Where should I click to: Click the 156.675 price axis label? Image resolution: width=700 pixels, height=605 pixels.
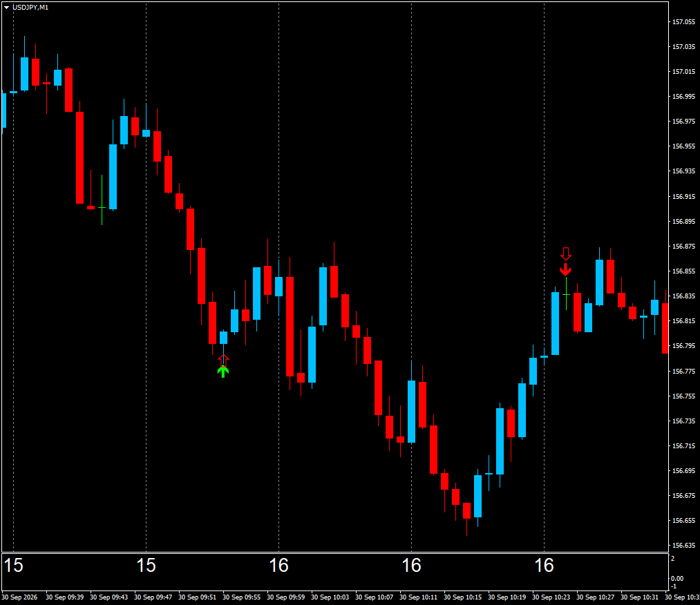tap(683, 496)
